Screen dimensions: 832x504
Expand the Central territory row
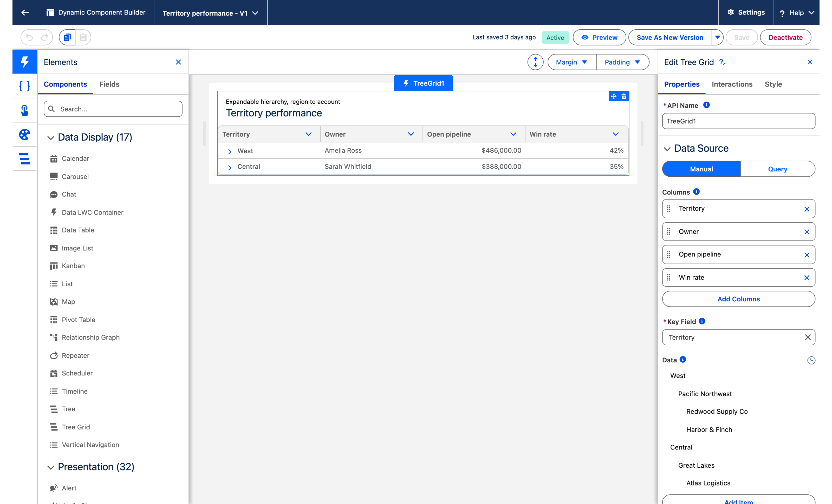[230, 167]
